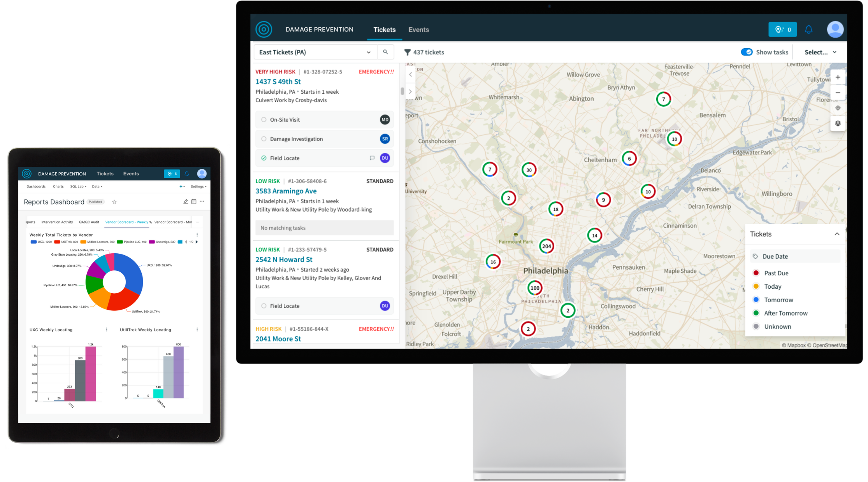The image size is (868, 482).
Task: Expand the Select... dropdown
Action: click(x=820, y=52)
